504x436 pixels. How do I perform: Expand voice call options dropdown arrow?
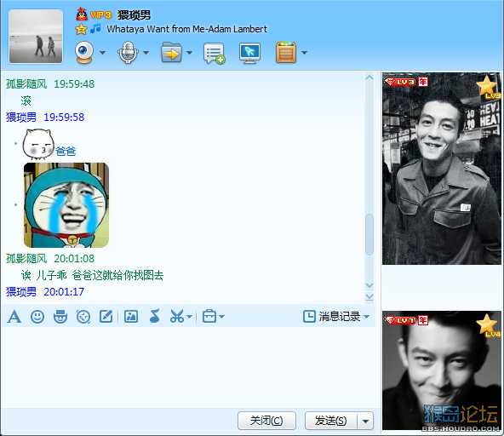(x=146, y=53)
